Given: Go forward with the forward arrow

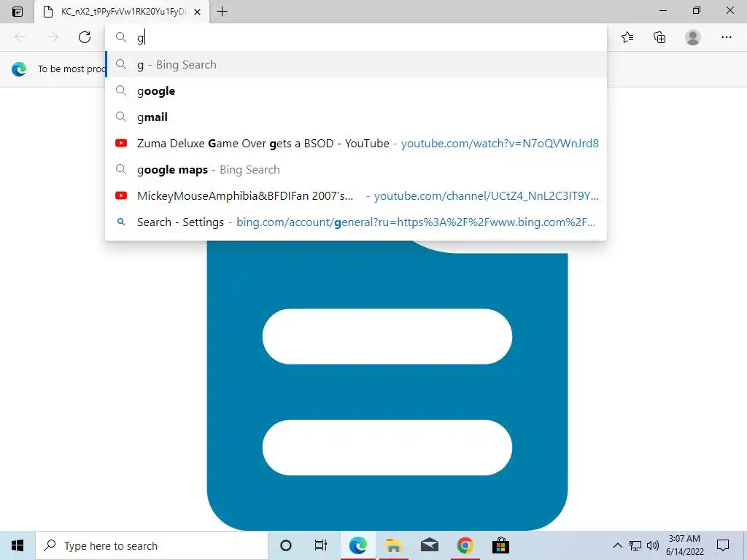Looking at the screenshot, I should (x=53, y=37).
